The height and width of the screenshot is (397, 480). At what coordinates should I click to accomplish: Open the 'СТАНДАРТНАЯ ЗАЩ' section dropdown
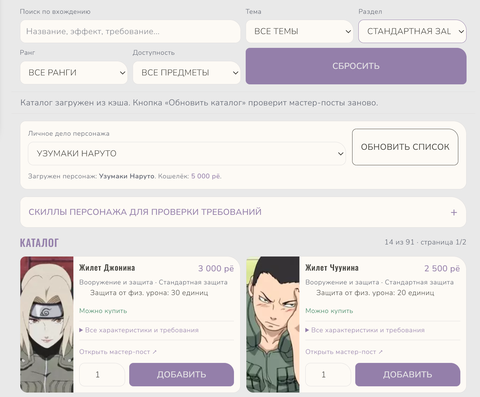(412, 31)
